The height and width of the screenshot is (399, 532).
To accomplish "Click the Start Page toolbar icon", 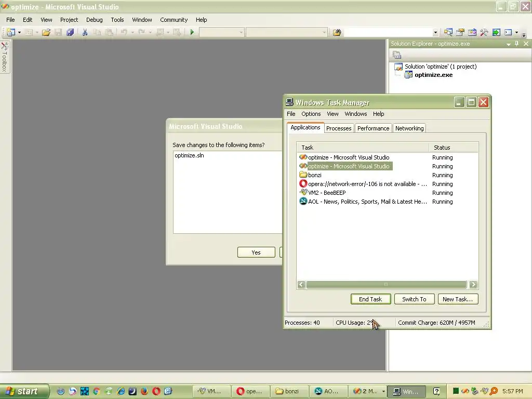I will (496, 32).
